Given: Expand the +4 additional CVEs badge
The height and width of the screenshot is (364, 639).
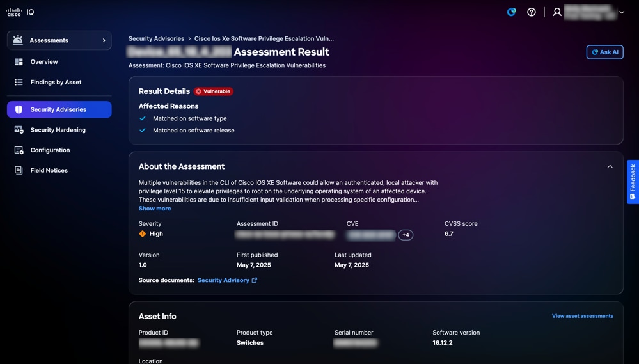Looking at the screenshot, I should pos(406,235).
